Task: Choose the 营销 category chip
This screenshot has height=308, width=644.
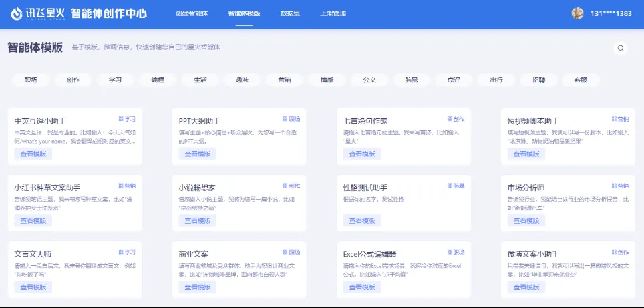Action: tap(285, 80)
